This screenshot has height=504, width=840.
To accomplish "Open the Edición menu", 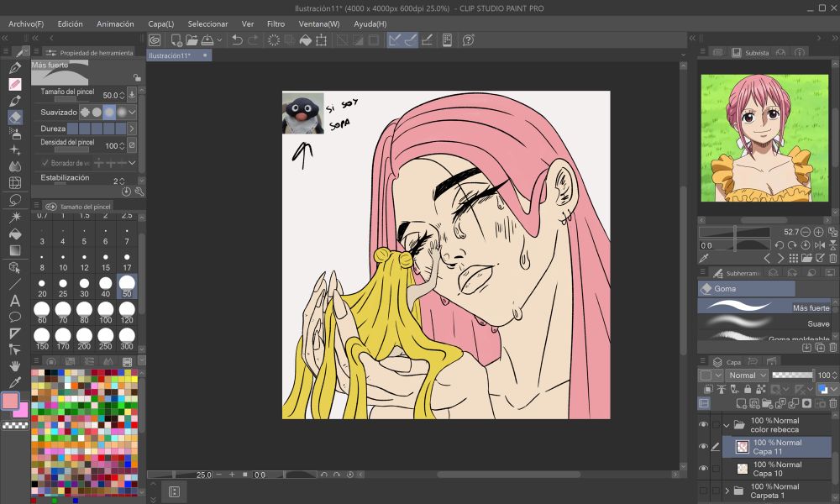I will click(71, 24).
